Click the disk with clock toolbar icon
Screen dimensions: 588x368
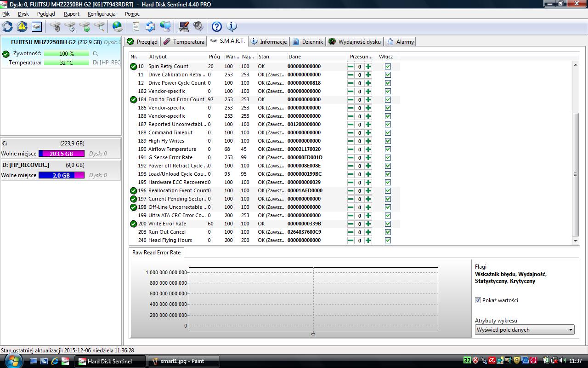point(70,27)
